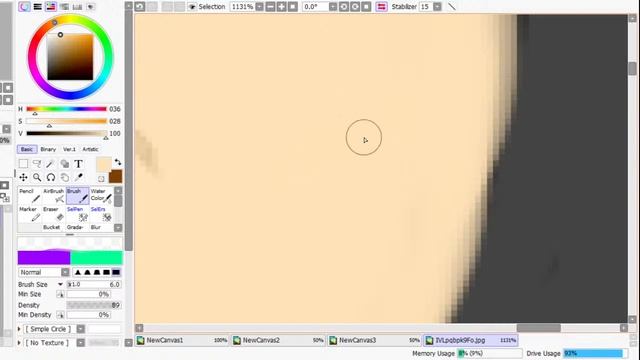Viewport: 640px width, 360px height.
Task: Select the Hand pan tool
Action: [64, 177]
